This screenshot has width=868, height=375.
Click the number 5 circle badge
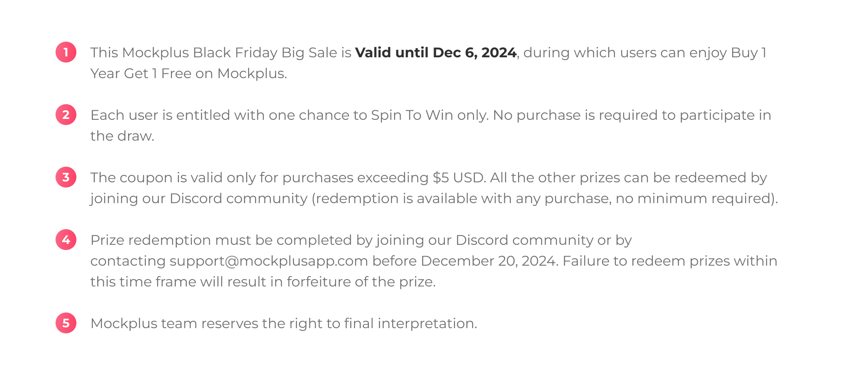click(x=66, y=323)
